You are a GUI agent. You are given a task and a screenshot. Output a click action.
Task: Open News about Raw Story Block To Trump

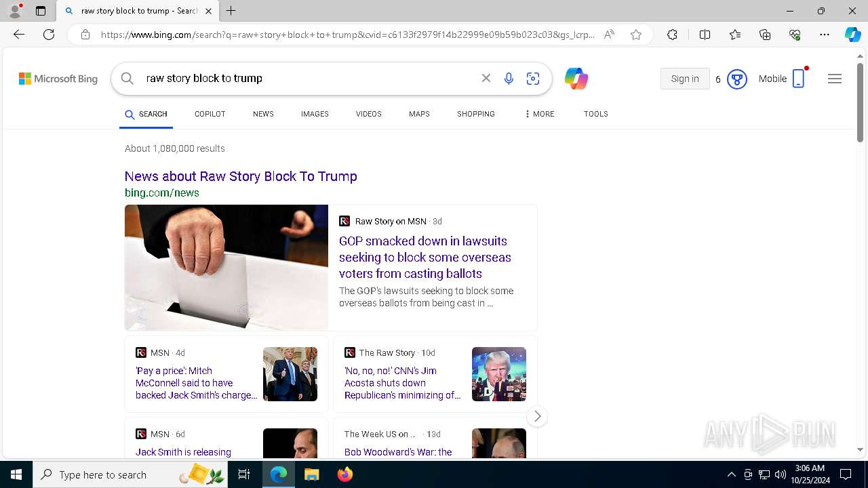241,176
